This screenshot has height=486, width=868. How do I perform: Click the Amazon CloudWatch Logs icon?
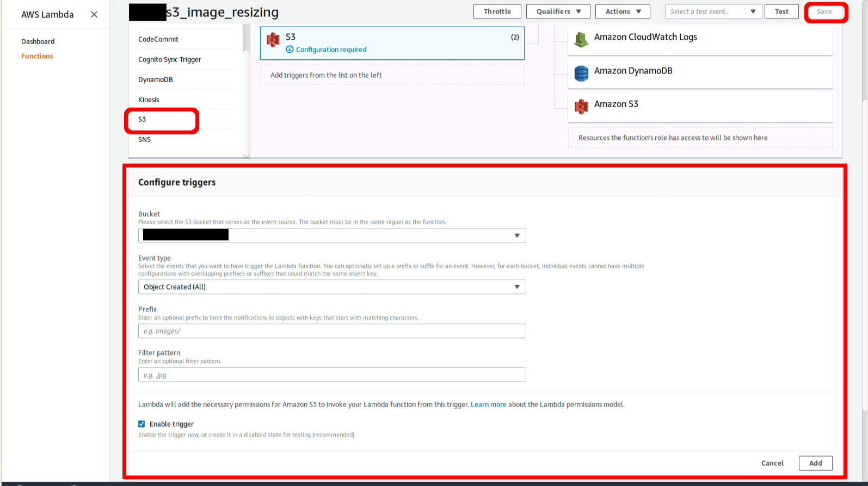tap(581, 39)
